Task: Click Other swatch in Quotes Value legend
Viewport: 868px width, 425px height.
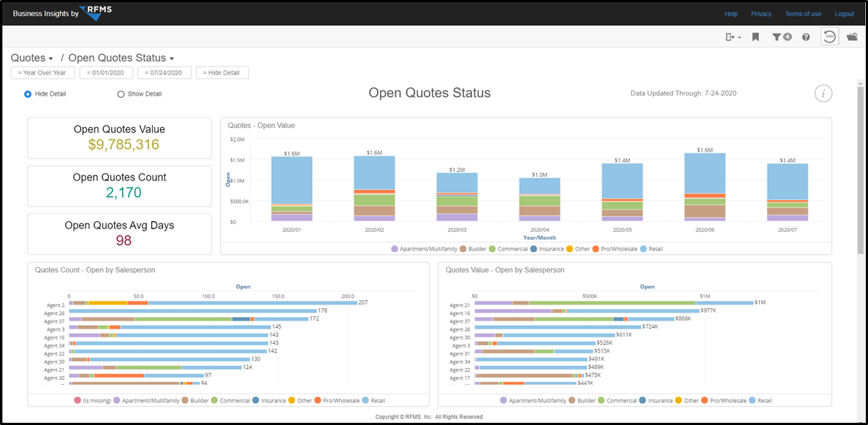Action: pos(677,400)
